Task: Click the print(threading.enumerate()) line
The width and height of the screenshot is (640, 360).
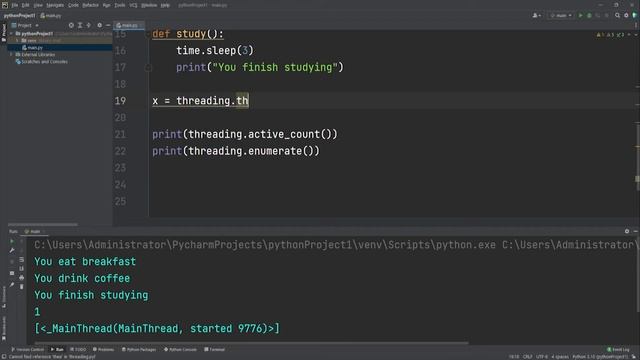Action: [236, 151]
